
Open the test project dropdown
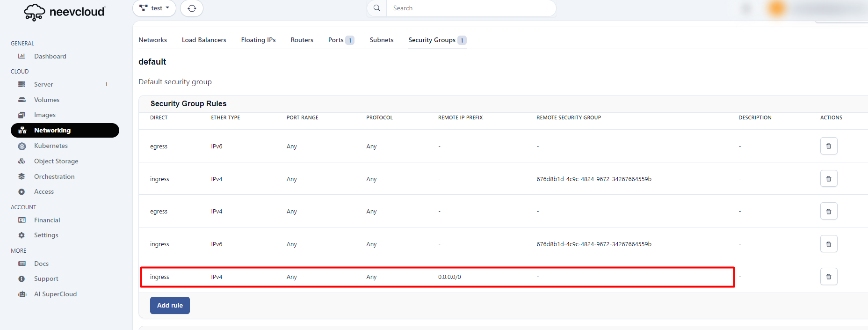tap(154, 8)
